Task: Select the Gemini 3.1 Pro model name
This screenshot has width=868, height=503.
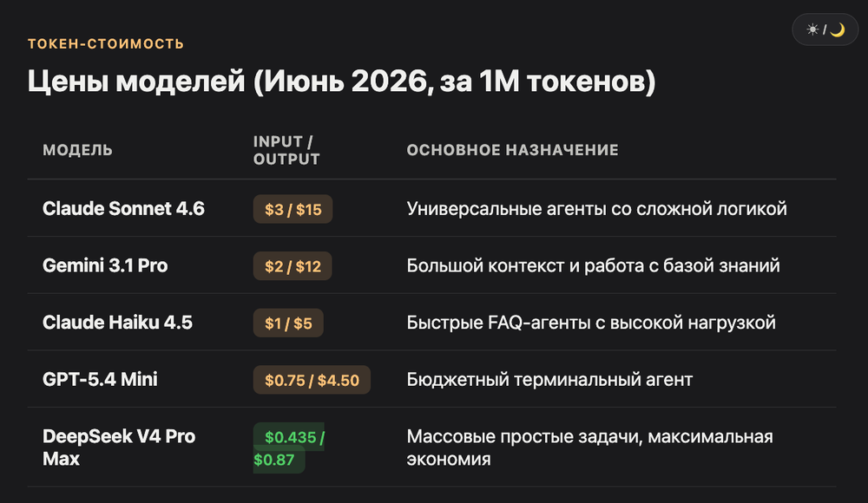Action: (x=105, y=265)
